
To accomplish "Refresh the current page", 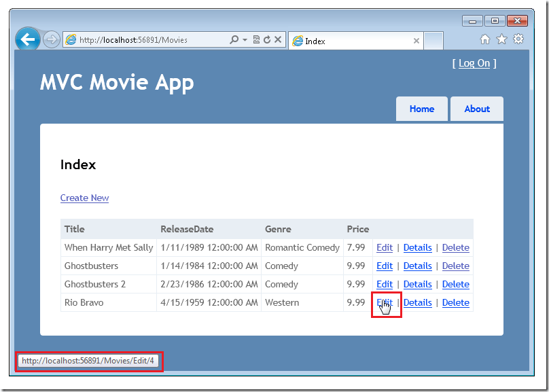I will [268, 39].
